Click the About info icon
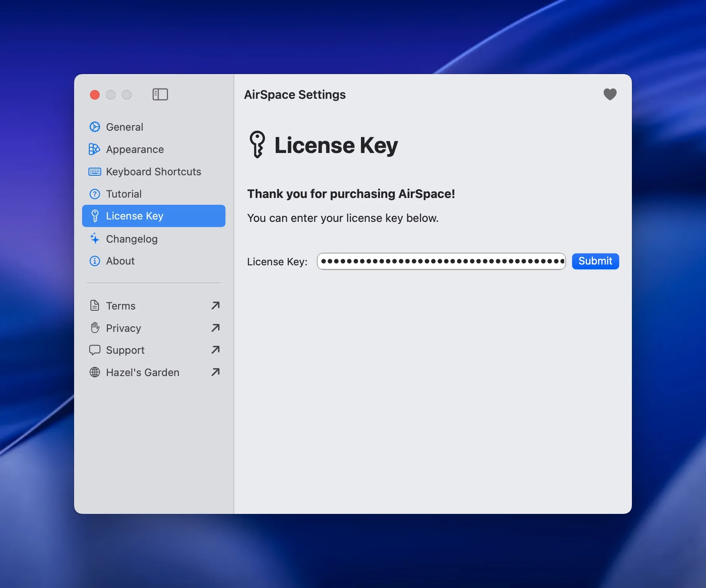 (x=95, y=261)
